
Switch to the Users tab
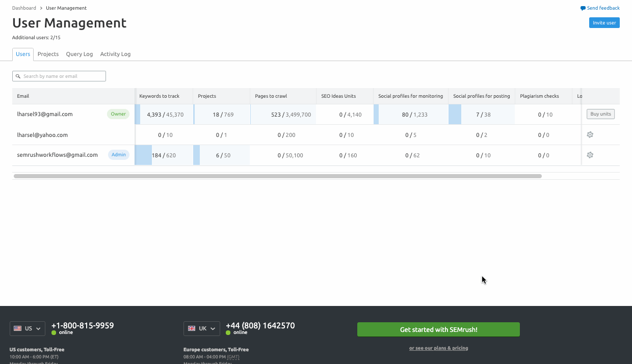coord(23,54)
